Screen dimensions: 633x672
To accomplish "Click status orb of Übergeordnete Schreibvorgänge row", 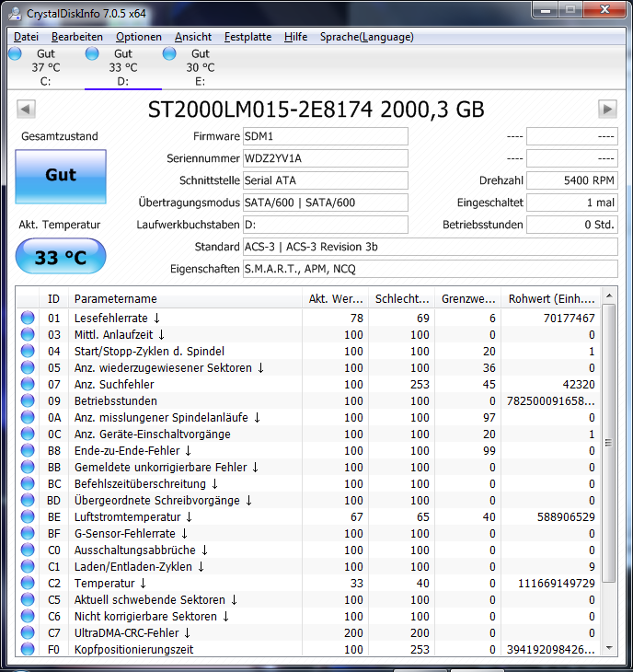I will [28, 500].
